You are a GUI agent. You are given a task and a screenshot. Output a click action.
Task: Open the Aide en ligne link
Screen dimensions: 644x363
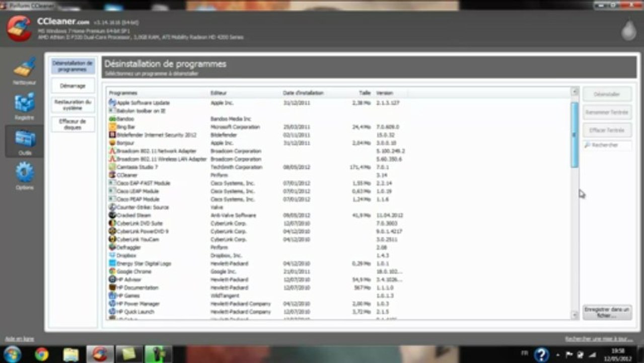[19, 339]
